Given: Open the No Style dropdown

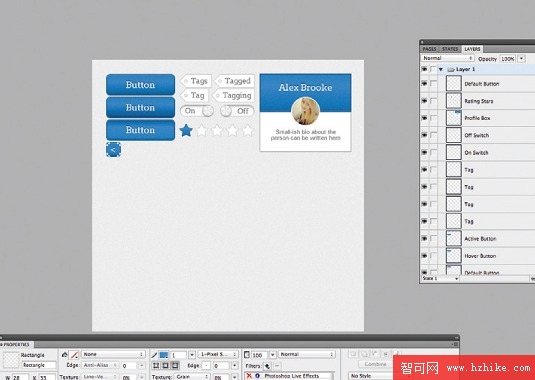Looking at the screenshot, I should 370,376.
